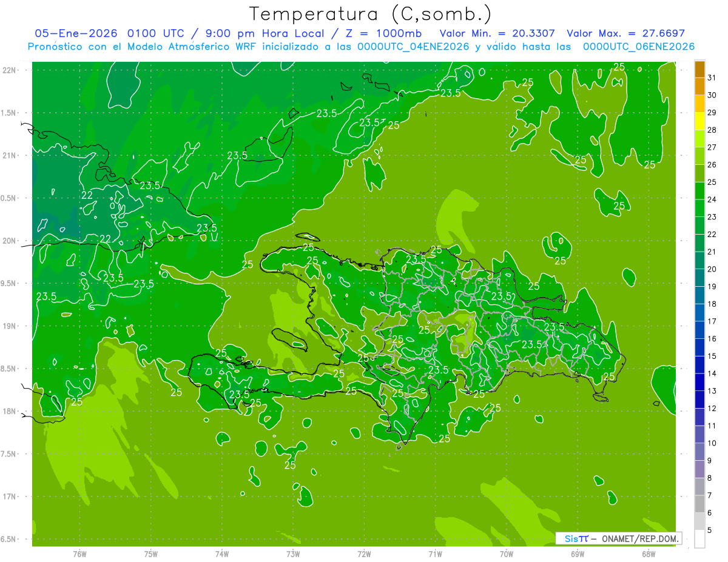Screen dimensions: 728x562
Task: Pick the yellow legend swatch between 28 and 29
Action: (x=699, y=121)
